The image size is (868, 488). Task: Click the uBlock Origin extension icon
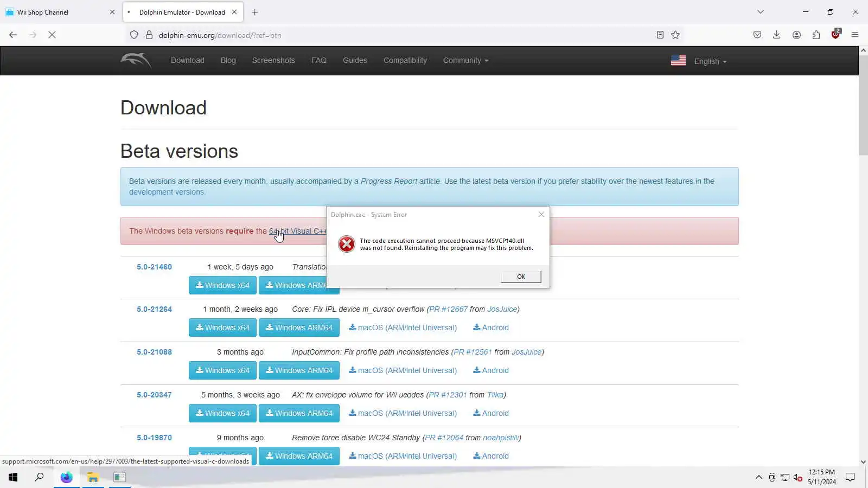(835, 34)
